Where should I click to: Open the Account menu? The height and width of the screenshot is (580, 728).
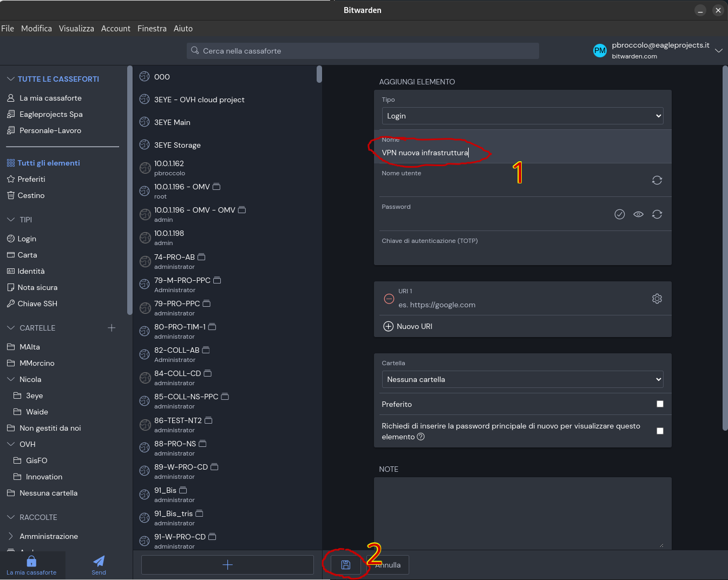(x=115, y=29)
